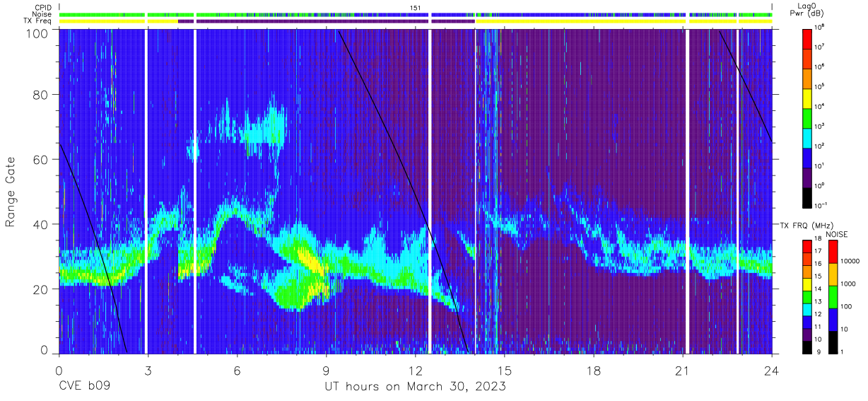Click the x-axis tick label '21'
Viewport: 868px width, 401px height.
click(x=683, y=369)
